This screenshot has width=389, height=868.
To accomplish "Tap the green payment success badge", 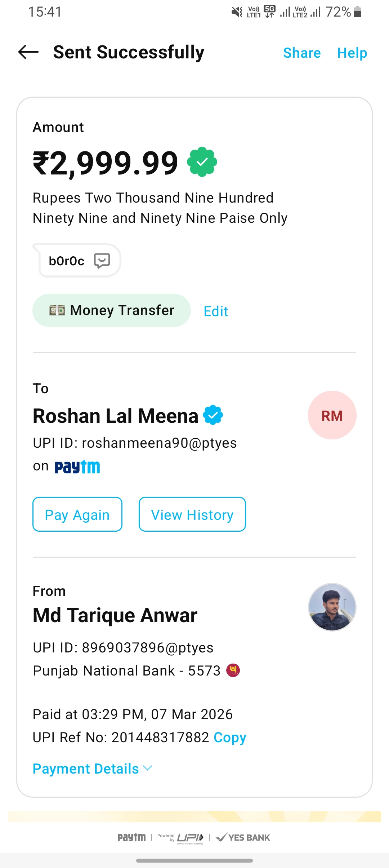I will coord(202,162).
